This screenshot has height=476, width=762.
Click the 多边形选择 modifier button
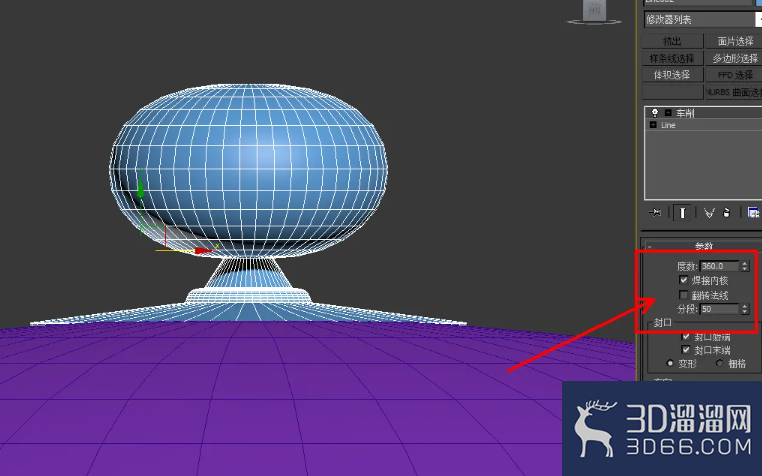coord(734,58)
